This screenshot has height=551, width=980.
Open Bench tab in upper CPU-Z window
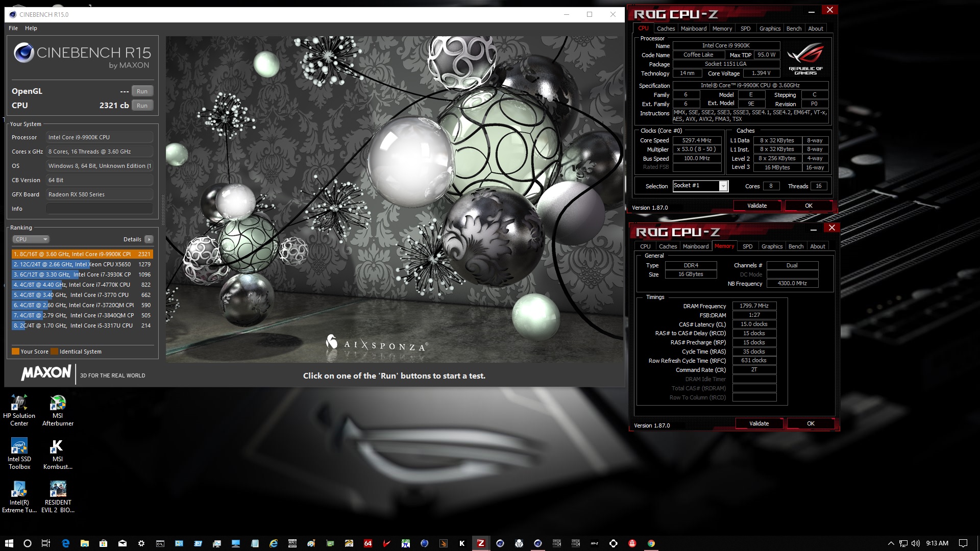pyautogui.click(x=794, y=29)
